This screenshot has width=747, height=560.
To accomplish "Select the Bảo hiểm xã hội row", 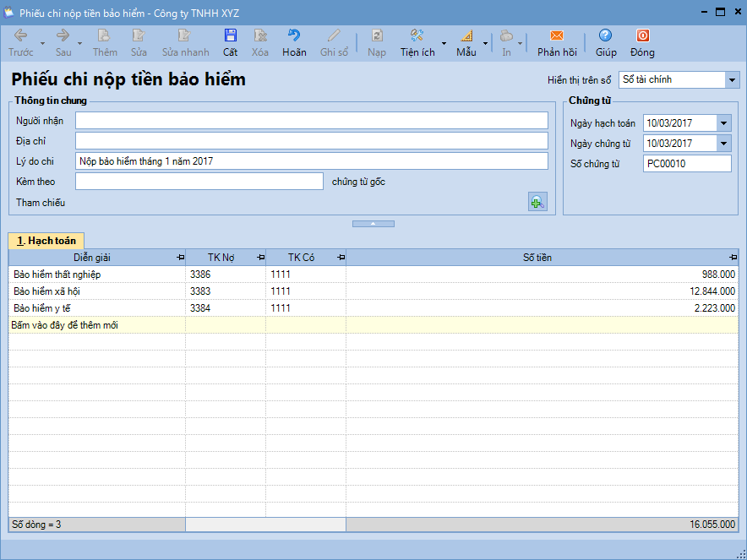I will point(47,291).
